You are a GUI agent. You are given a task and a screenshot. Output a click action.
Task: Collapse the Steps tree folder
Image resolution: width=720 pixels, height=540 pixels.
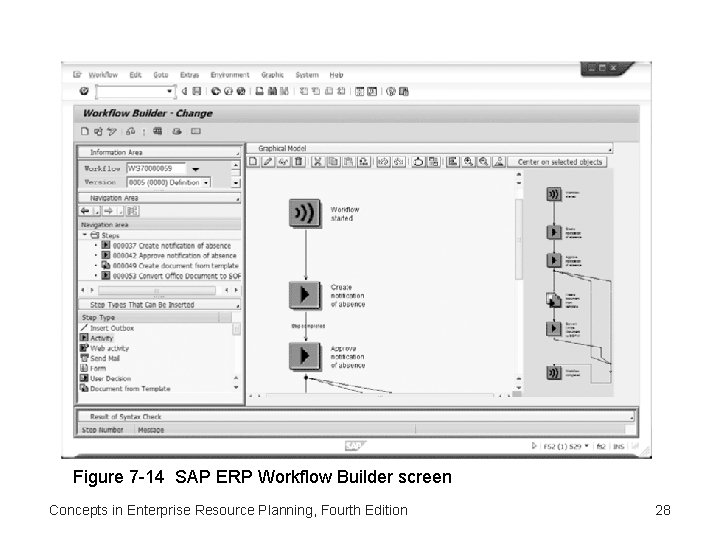click(84, 235)
